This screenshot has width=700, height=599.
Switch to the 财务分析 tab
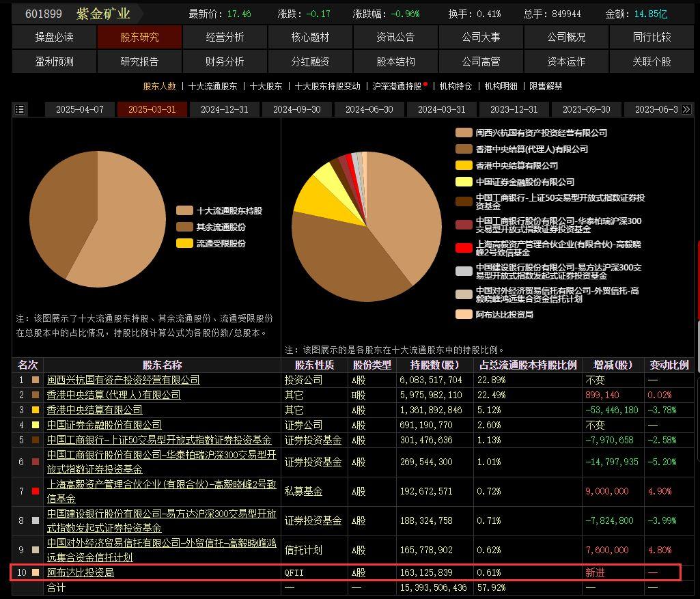[x=226, y=61]
